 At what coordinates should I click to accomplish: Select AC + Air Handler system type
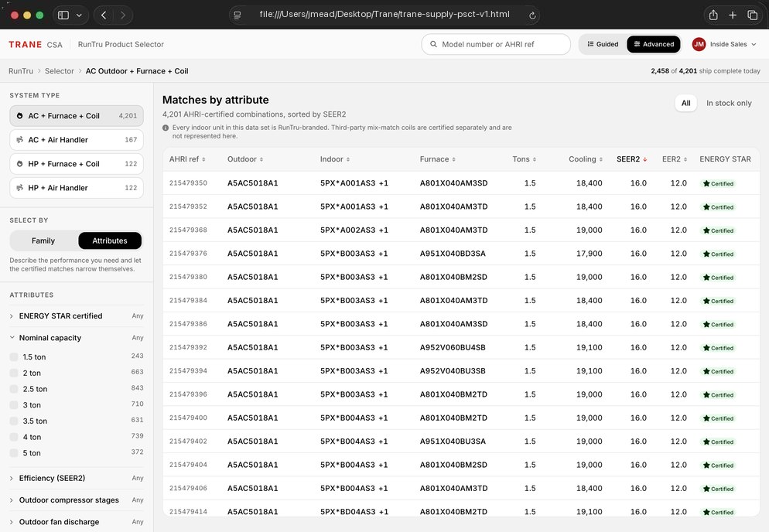[x=77, y=140]
